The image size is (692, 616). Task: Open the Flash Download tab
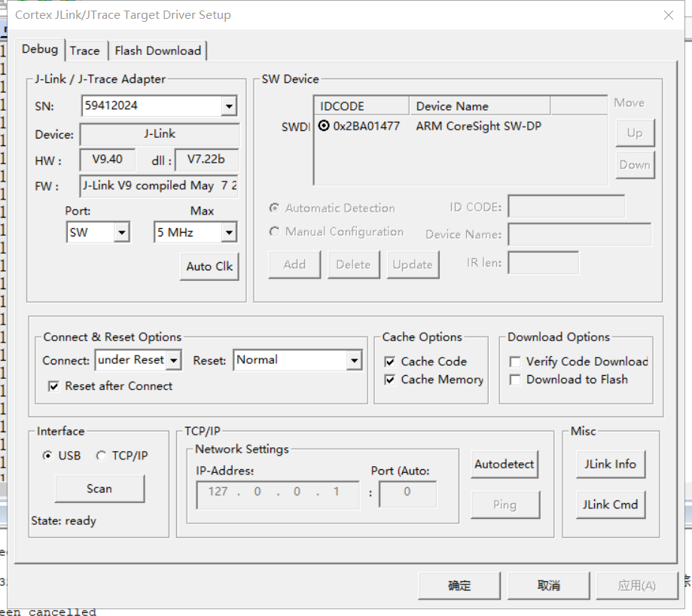[157, 50]
